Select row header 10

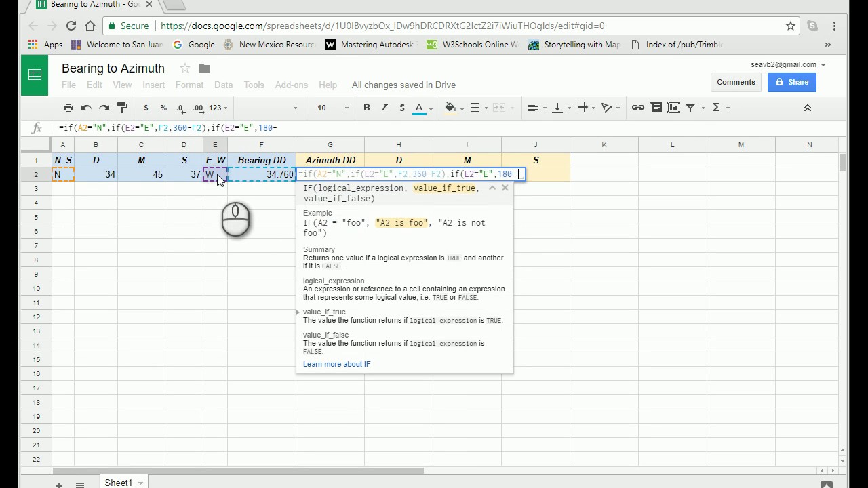36,288
